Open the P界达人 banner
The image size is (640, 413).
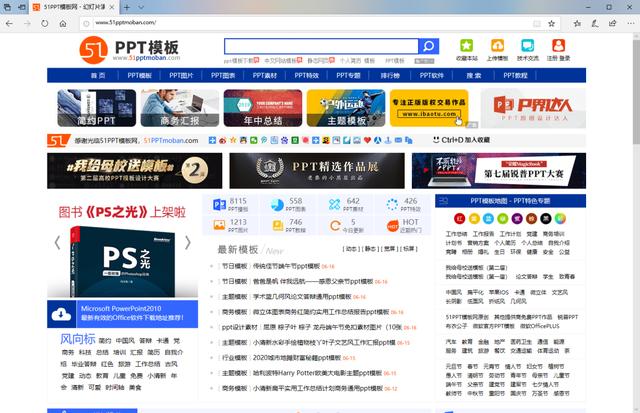[x=533, y=109]
